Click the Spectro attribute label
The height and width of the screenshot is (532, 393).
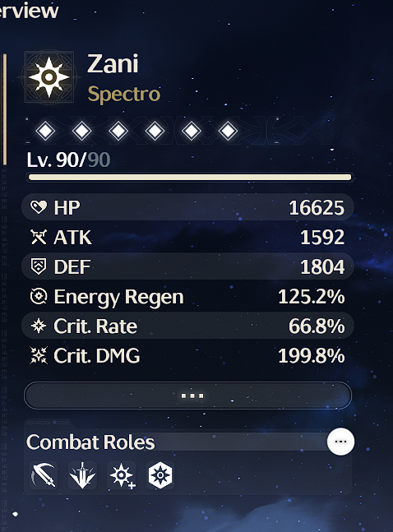pyautogui.click(x=124, y=95)
